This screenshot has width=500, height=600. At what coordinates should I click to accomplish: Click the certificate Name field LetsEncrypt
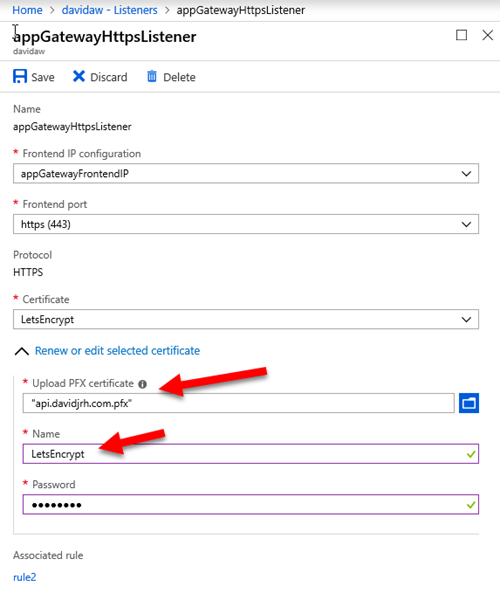click(251, 454)
